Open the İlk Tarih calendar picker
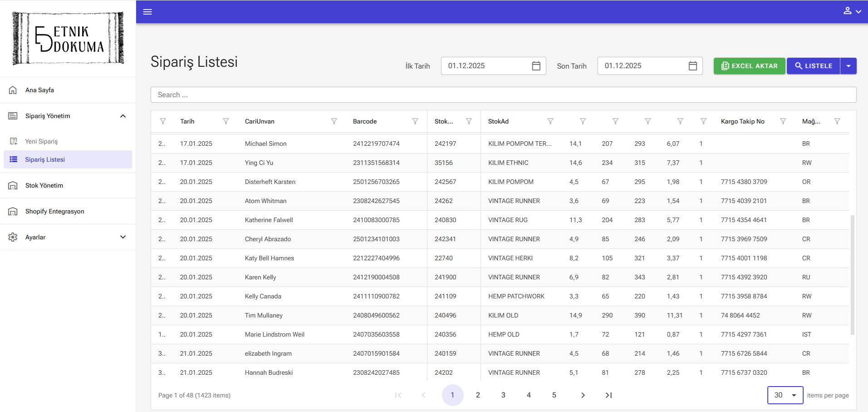This screenshot has height=412, width=868. click(536, 66)
